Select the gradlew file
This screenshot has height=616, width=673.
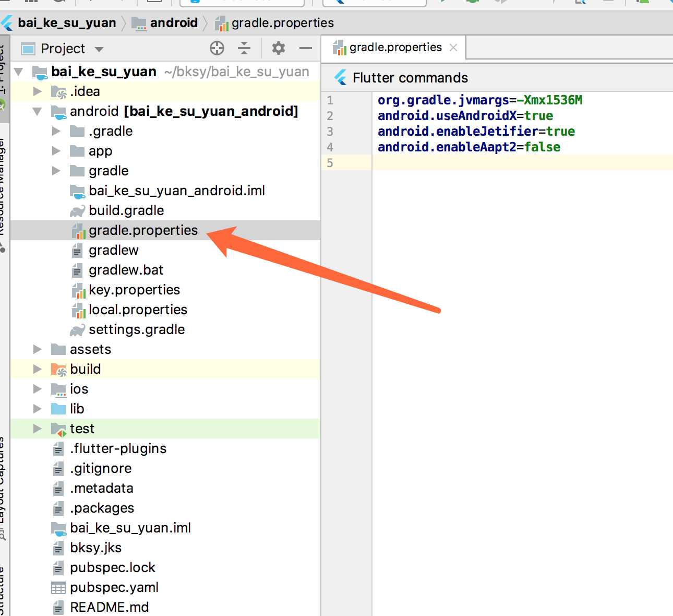click(114, 250)
